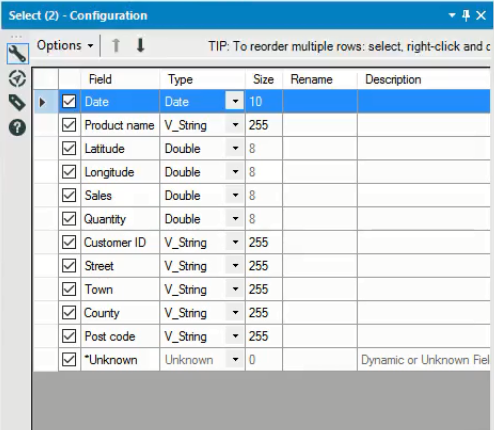This screenshot has height=430, width=494.
Task: Deselect the Quantity field checkbox
Action: [69, 219]
